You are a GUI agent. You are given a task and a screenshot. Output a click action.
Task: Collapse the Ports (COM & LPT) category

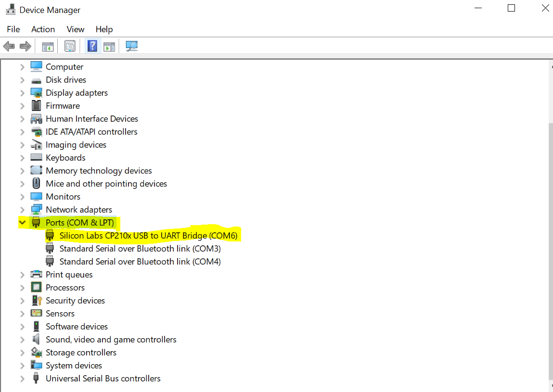click(23, 222)
